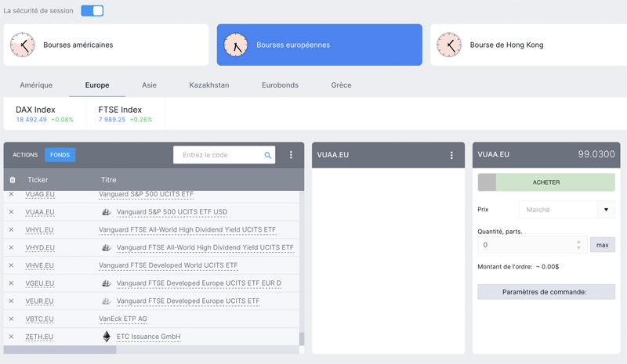Image resolution: width=627 pixels, height=364 pixels.
Task: Increase quantity with the up stepper arrow
Action: (x=578, y=242)
